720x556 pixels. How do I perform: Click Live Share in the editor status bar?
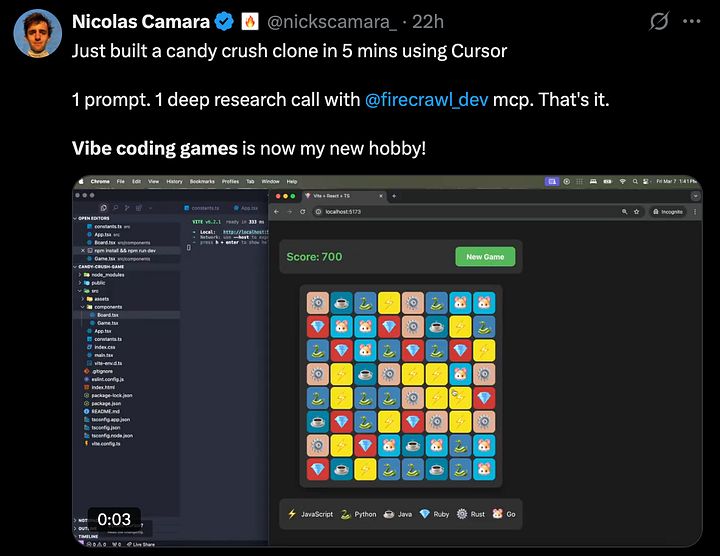(141, 545)
